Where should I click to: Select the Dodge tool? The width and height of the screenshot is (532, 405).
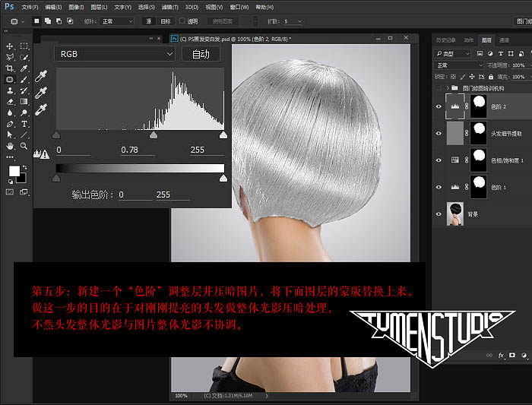click(24, 112)
